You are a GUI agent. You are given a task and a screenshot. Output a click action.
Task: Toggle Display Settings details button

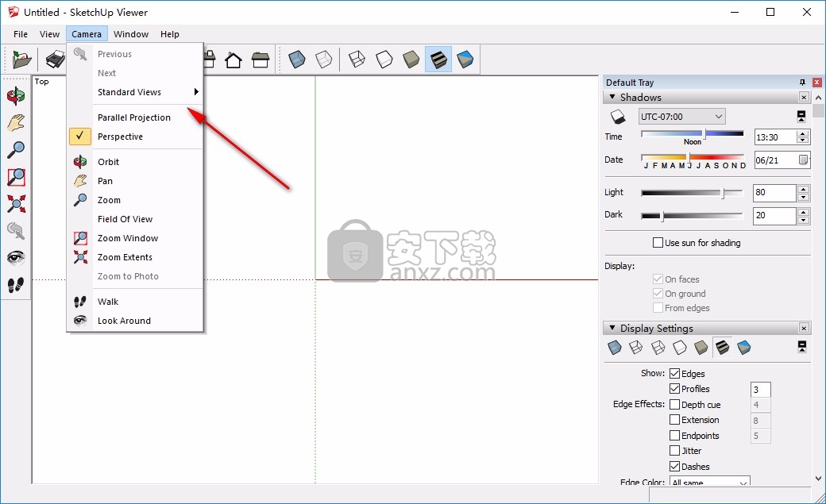pyautogui.click(x=801, y=347)
